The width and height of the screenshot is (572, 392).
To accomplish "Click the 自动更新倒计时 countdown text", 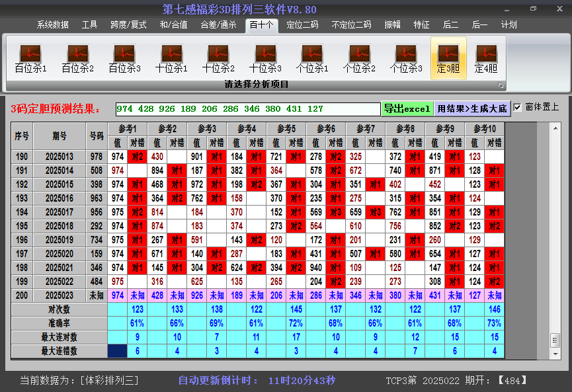I will [257, 380].
